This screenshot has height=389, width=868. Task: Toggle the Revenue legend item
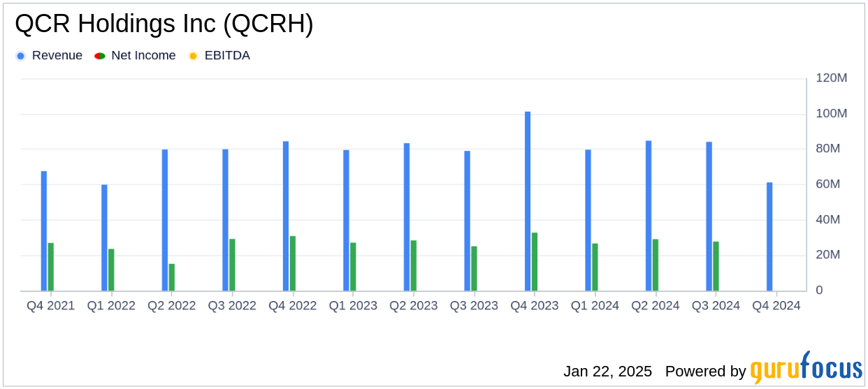(x=49, y=56)
